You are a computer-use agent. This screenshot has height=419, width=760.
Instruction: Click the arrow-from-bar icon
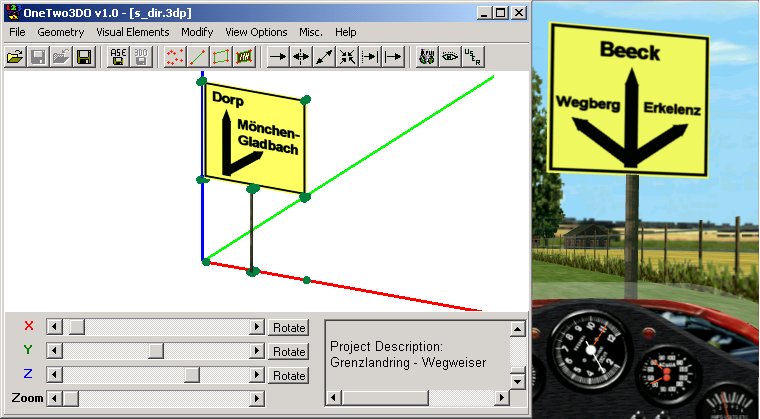pos(394,57)
